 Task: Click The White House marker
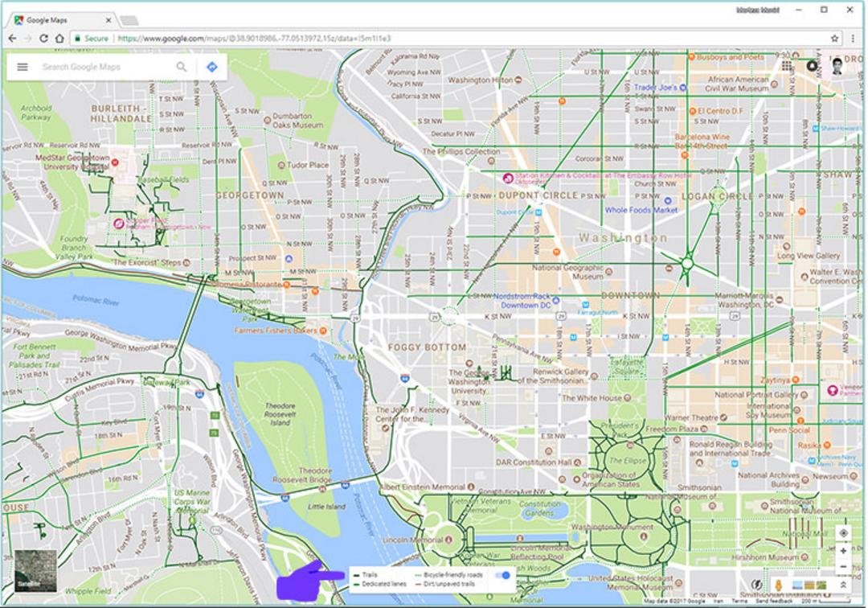[x=627, y=397]
